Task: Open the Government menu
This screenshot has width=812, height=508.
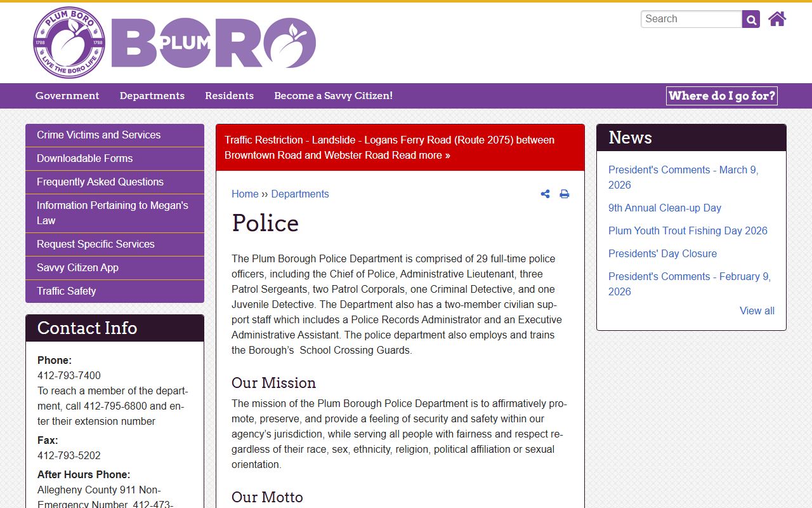Action: (x=67, y=96)
